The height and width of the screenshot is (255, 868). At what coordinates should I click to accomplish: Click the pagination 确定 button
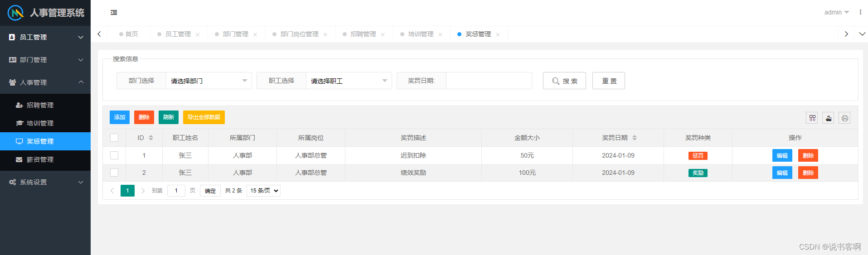[210, 191]
